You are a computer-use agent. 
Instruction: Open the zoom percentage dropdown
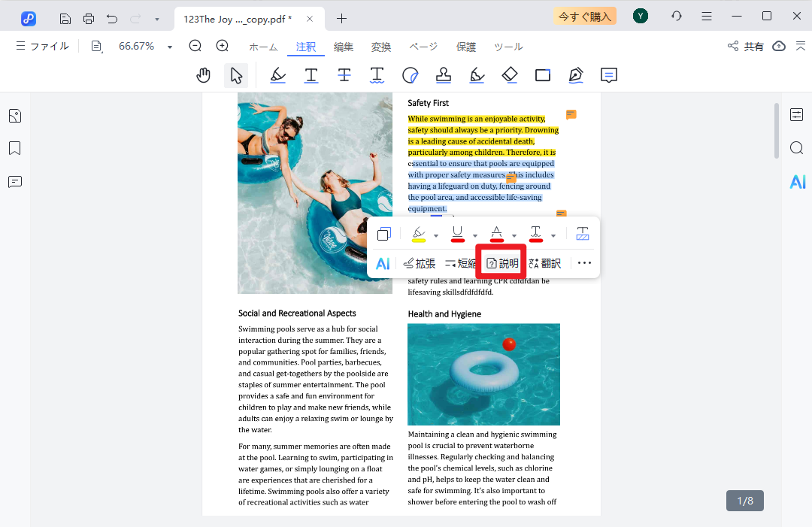tap(170, 47)
